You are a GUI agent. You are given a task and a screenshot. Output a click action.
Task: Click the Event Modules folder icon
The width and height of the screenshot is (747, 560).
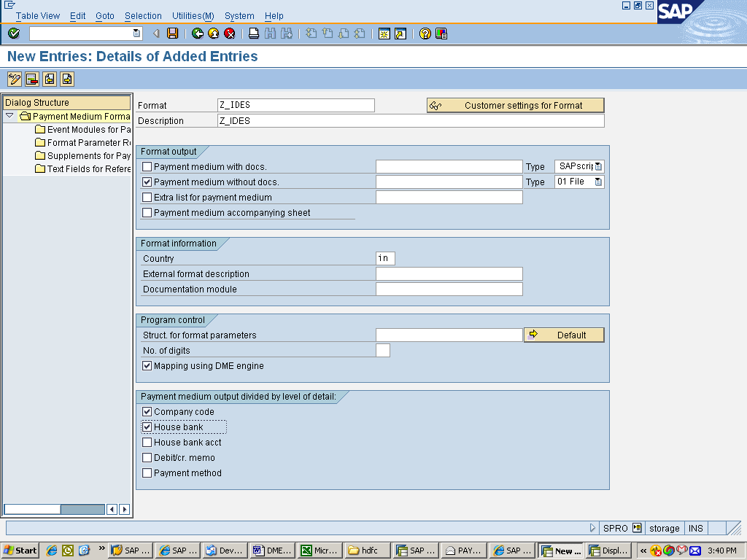pyautogui.click(x=40, y=130)
